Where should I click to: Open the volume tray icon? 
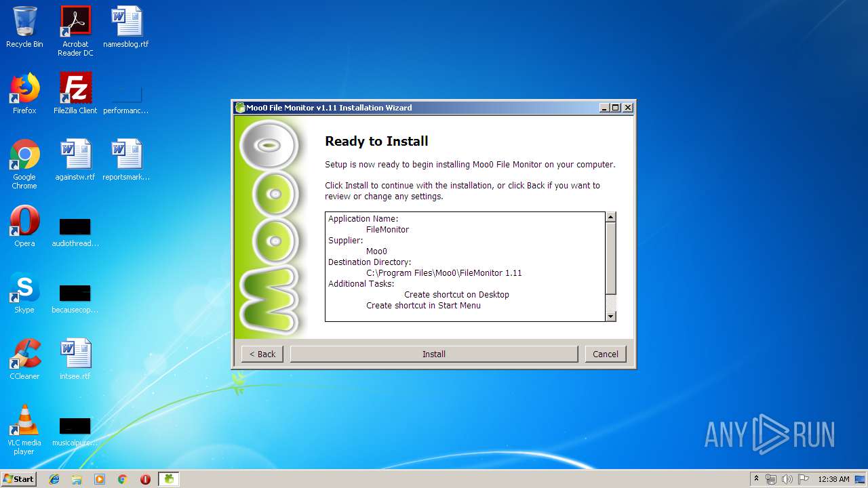coord(787,479)
